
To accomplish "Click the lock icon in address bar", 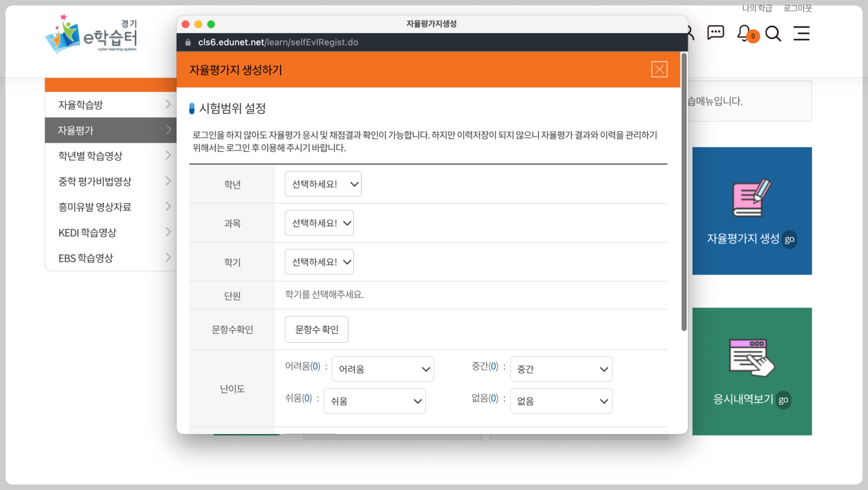I will click(x=188, y=42).
